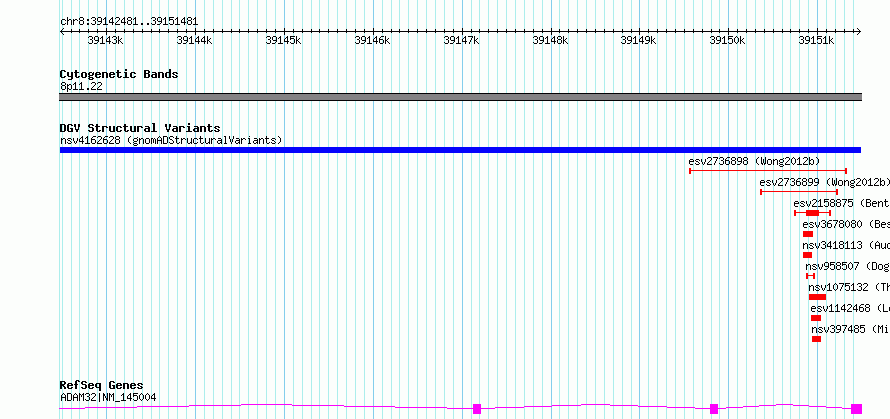Open the nsv3418113 label

[846, 245]
